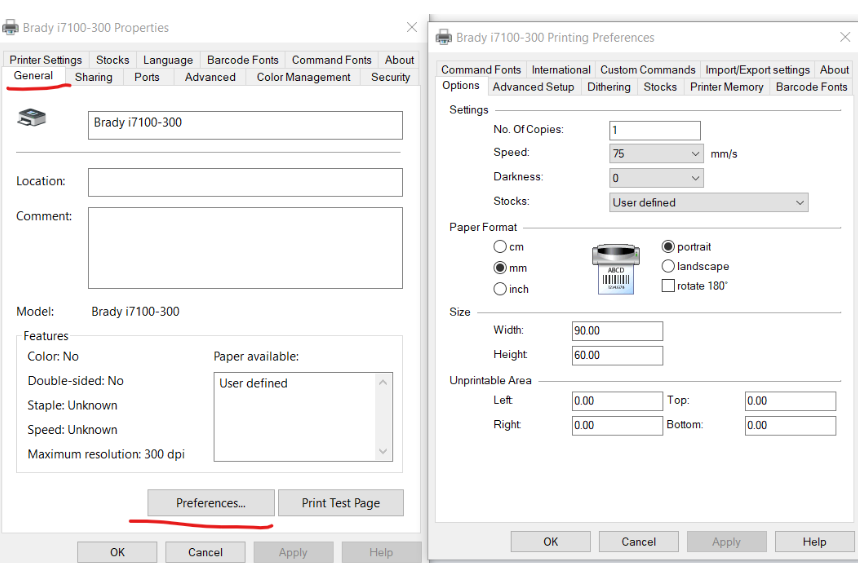Choose portrait orientation
Viewport: 858px width, 563px height.
click(x=668, y=247)
